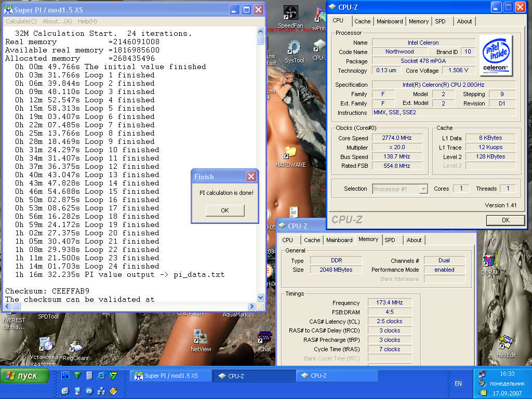Launch NetView from the desktop
532x399 pixels.
(201, 340)
